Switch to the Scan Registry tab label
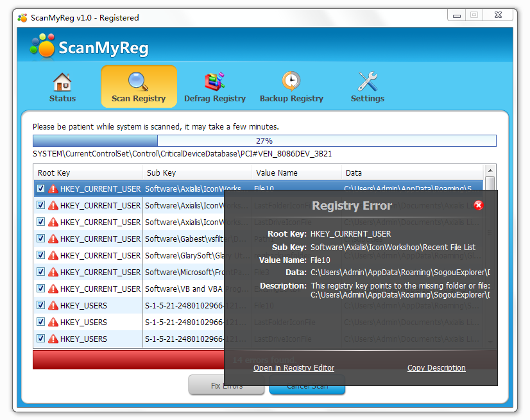 [x=139, y=99]
